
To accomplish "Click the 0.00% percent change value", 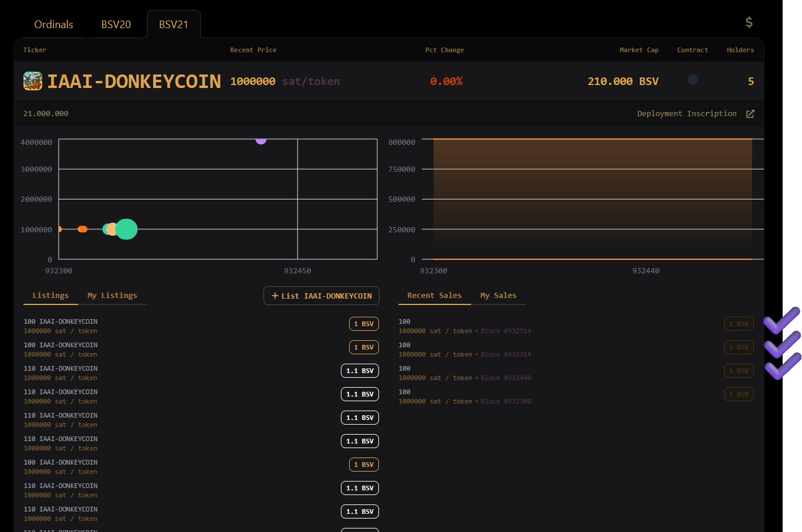I will click(446, 82).
